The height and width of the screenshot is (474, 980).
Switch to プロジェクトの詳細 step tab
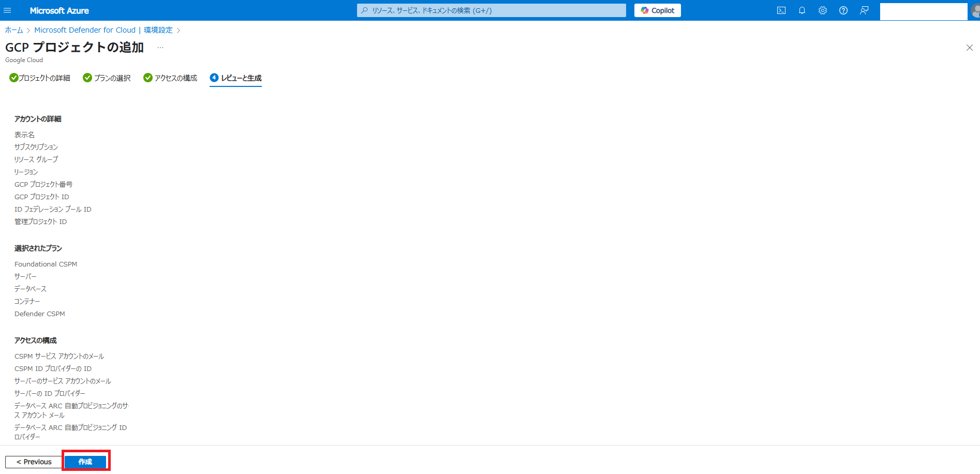[40, 78]
